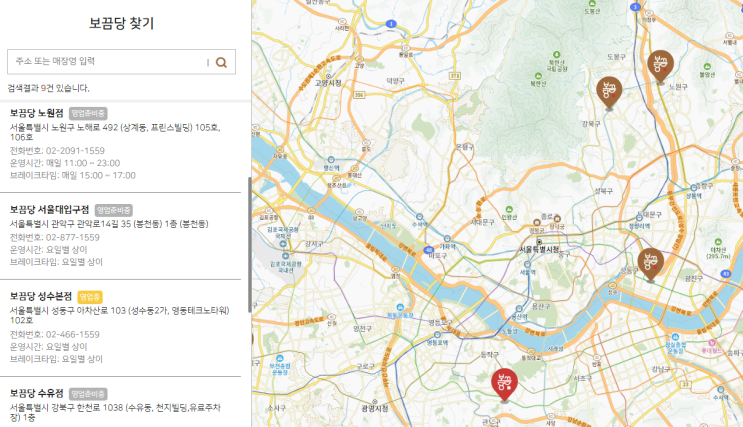743x427 pixels.
Task: Click the 고양시청 map label
Action: click(x=328, y=83)
